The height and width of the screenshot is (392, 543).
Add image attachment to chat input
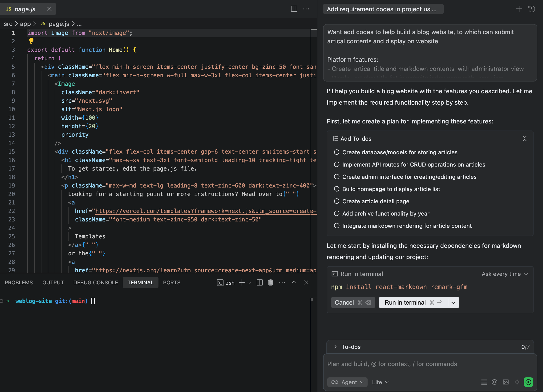click(x=506, y=382)
